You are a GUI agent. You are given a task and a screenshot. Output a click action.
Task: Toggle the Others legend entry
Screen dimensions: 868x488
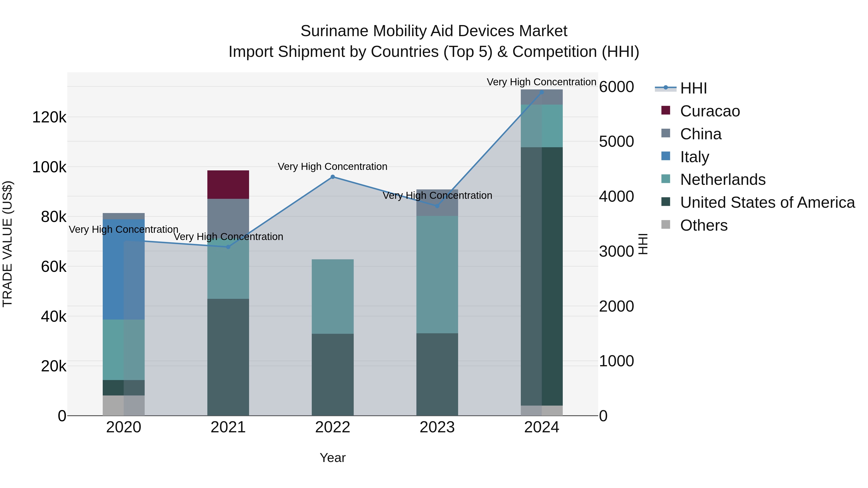coord(694,225)
